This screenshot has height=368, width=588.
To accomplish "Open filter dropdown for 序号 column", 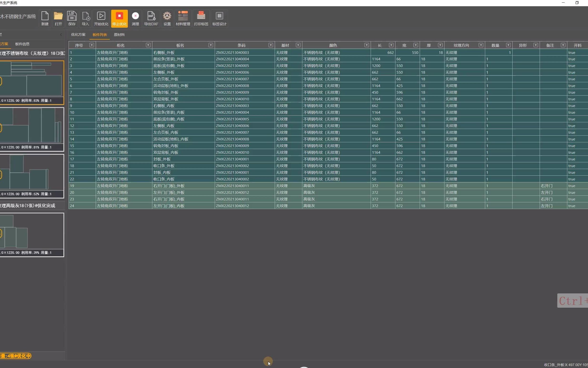I will [92, 45].
